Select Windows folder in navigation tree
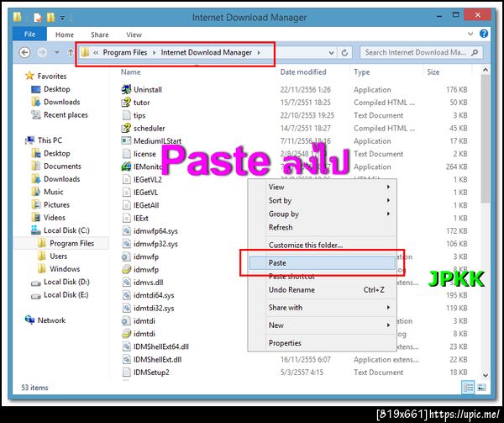504x423 pixels. point(65,269)
